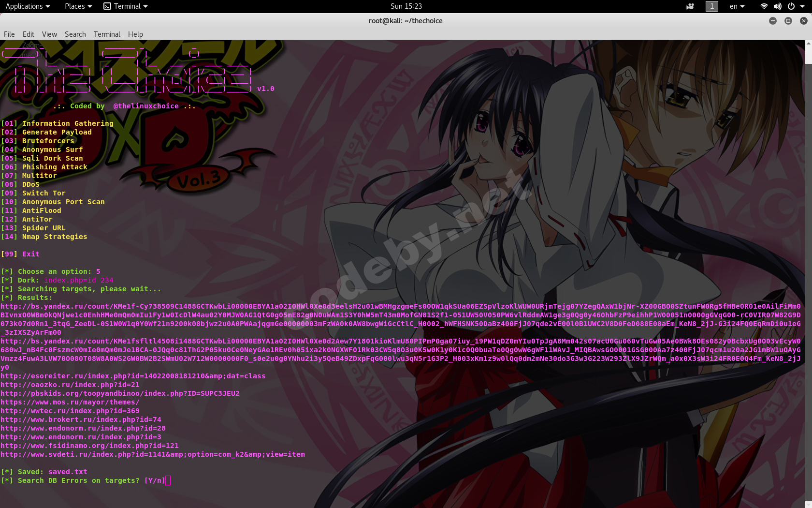Click the endonorm.ru id=3 URL
This screenshot has width=812, height=508.
[81, 437]
